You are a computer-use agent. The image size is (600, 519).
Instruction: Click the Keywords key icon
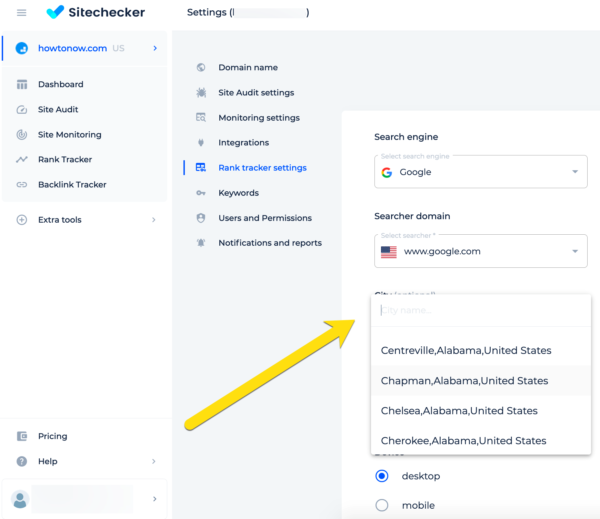[201, 193]
